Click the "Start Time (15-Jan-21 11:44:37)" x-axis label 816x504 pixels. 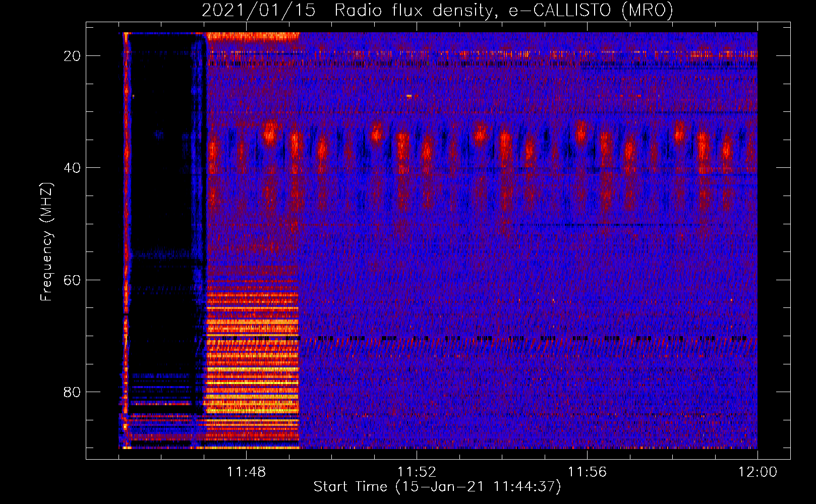click(x=437, y=486)
